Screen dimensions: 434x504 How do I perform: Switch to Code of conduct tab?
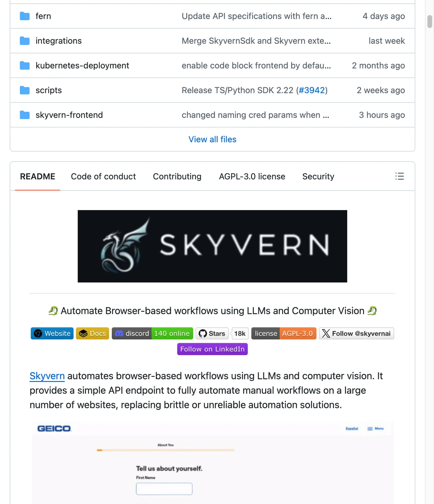tap(103, 176)
